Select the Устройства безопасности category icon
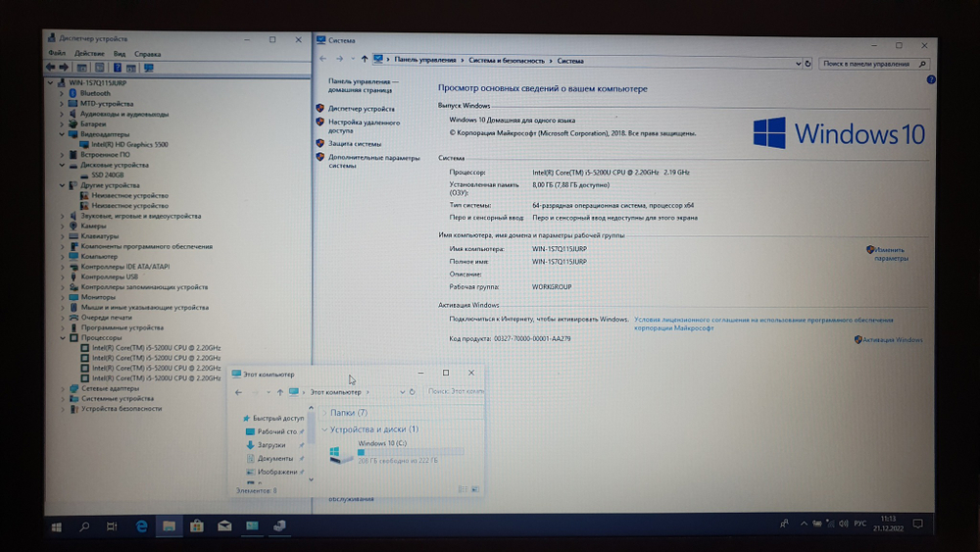The image size is (980, 552). [x=73, y=409]
